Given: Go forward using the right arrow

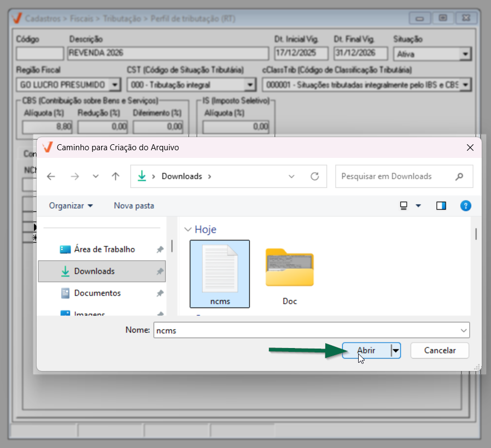Looking at the screenshot, I should pos(75,176).
